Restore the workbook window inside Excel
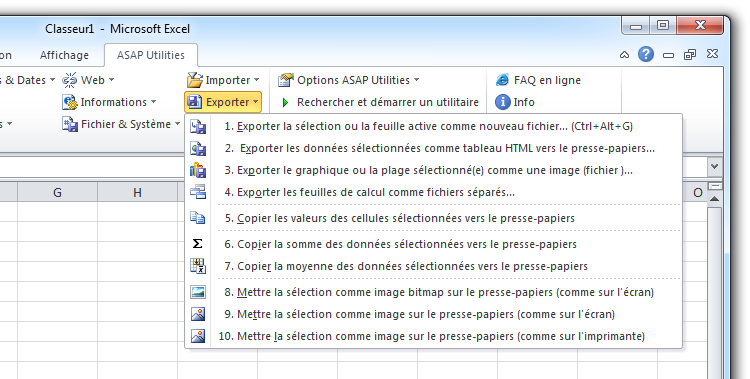Screen dimensions: 750x379 coord(690,55)
